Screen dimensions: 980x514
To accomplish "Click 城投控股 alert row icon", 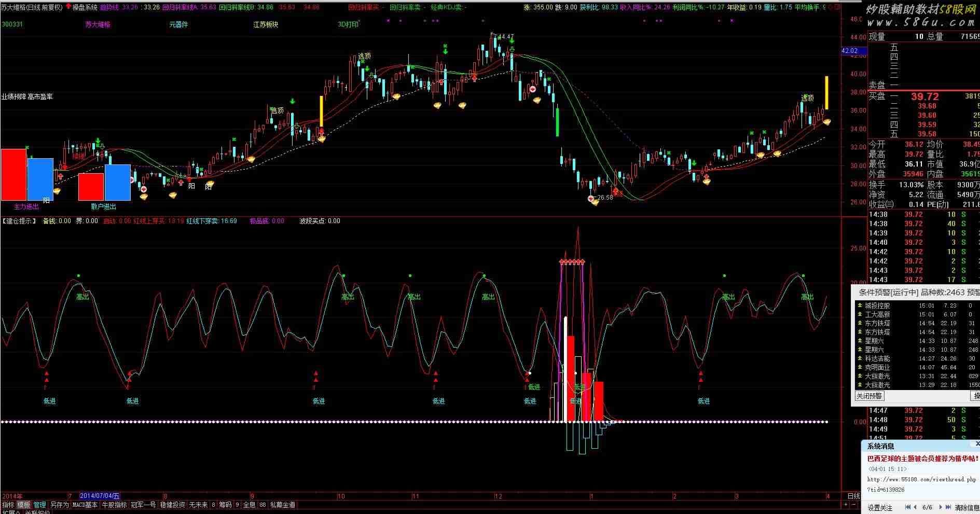I will coord(860,306).
